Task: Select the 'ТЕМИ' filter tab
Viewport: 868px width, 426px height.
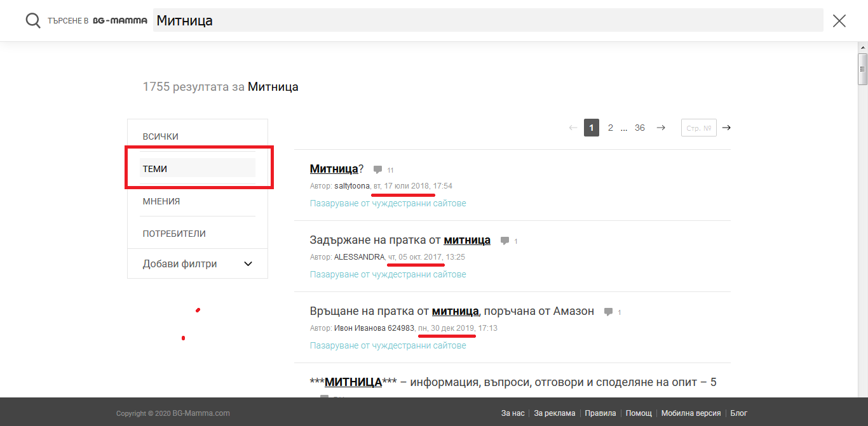Action: click(x=155, y=169)
